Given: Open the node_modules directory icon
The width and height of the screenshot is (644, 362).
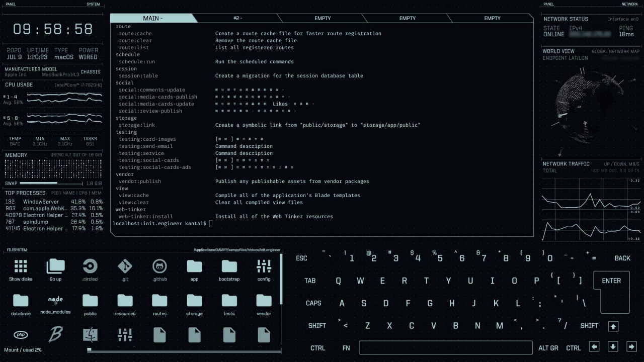Looking at the screenshot, I should pyautogui.click(x=55, y=301).
